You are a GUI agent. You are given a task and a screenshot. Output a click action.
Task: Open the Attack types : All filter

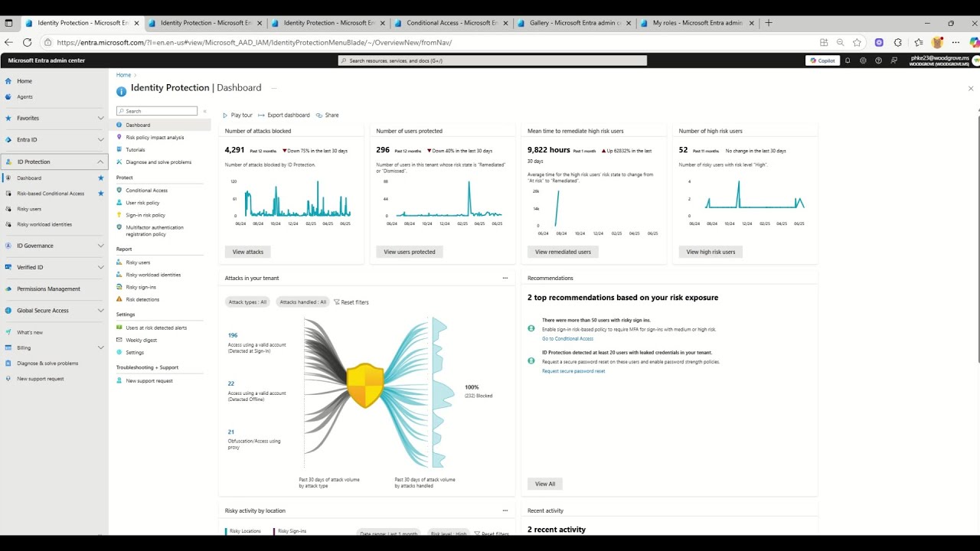[247, 302]
